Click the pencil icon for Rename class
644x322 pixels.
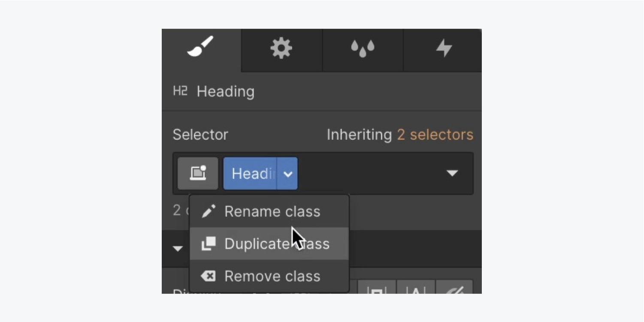(x=209, y=211)
